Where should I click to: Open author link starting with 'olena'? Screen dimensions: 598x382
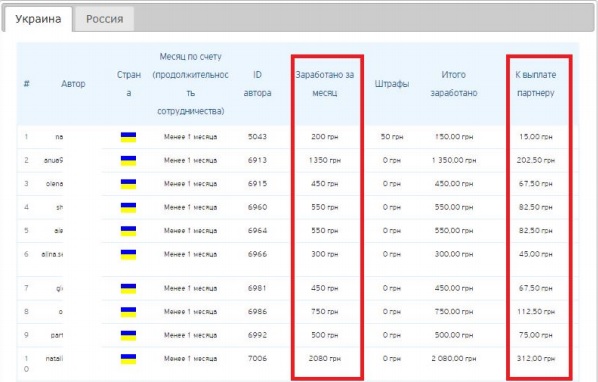pos(55,184)
